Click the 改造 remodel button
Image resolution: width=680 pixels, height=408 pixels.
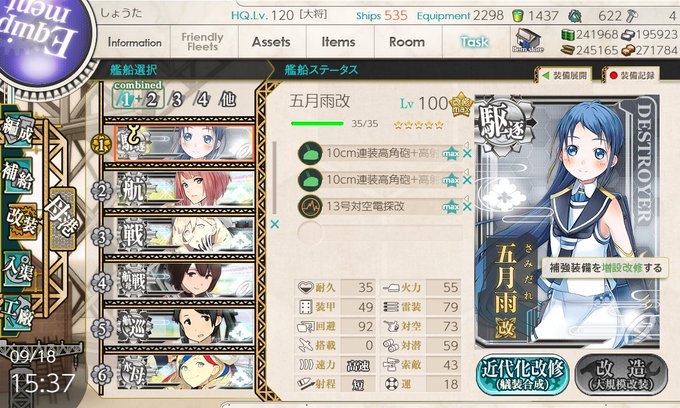(x=621, y=375)
